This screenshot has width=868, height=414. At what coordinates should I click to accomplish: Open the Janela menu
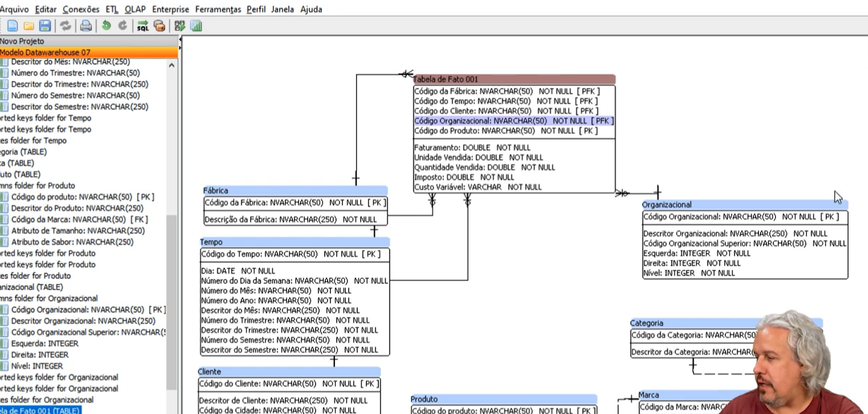point(282,9)
